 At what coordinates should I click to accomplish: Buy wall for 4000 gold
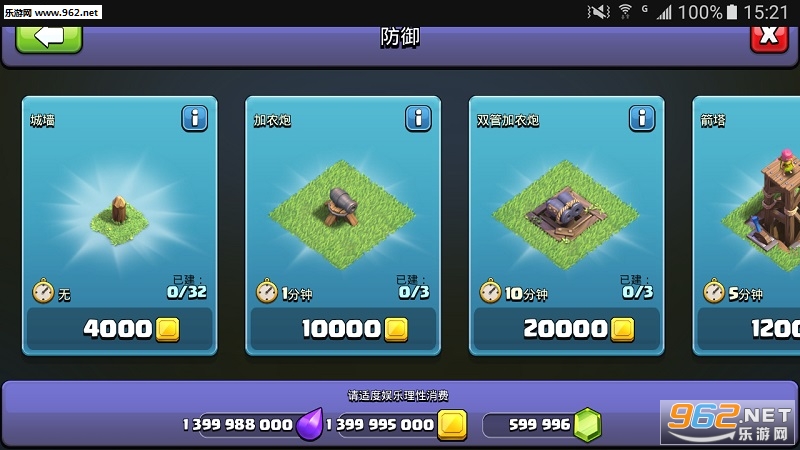pos(120,329)
